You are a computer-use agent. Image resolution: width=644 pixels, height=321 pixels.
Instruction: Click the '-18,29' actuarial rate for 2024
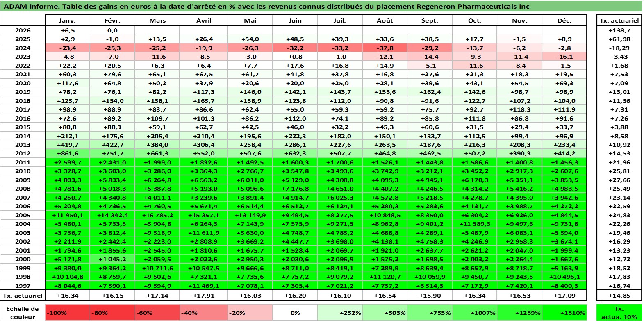(x=619, y=48)
